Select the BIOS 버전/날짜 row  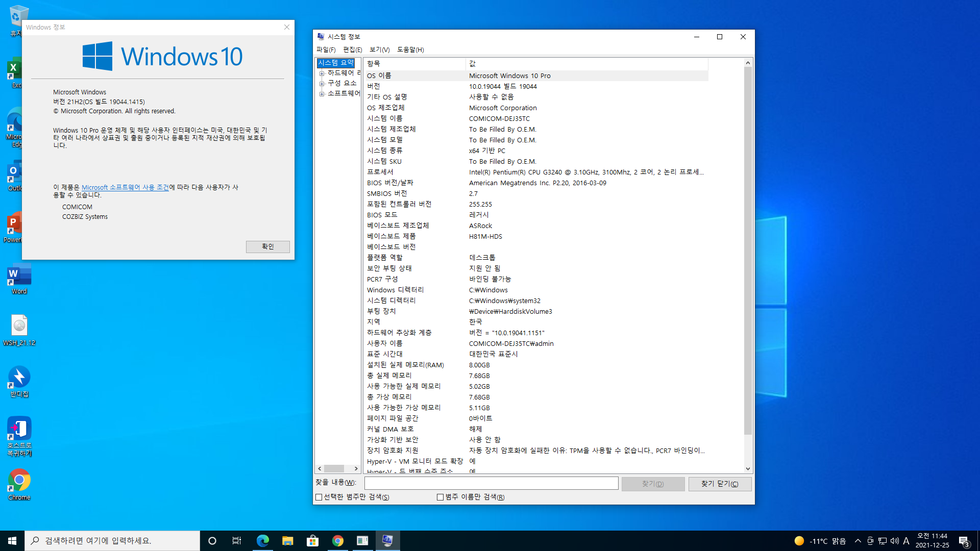point(536,183)
